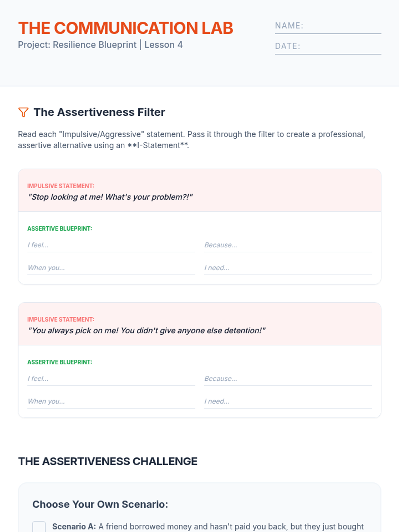399x532 pixels.
Task: Click the 'You always pick on me!' statement
Action: tap(147, 331)
